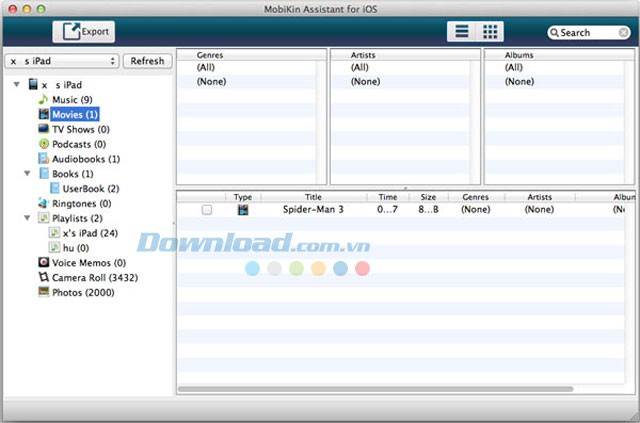Select the Audiobooks category
640x423 pixels.
(85, 158)
